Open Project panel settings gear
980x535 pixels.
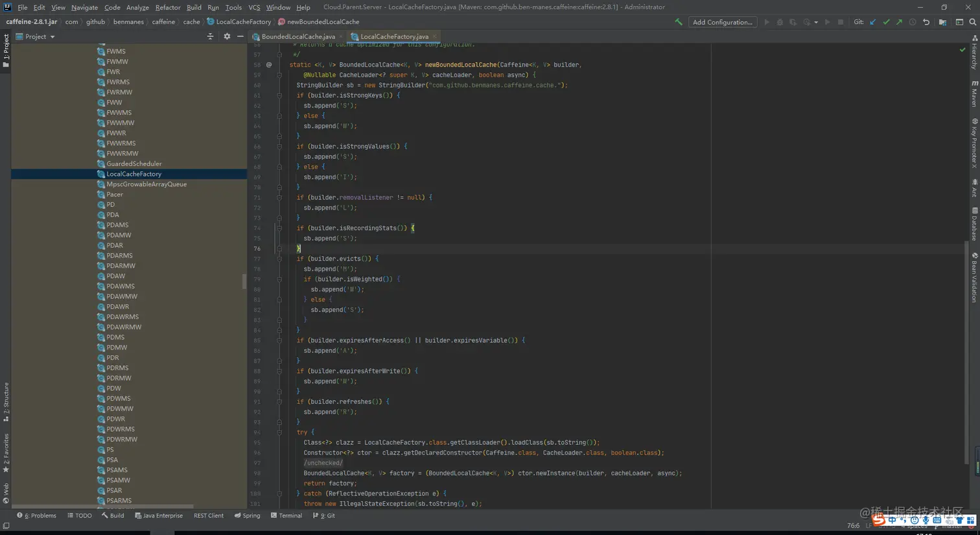pyautogui.click(x=227, y=36)
